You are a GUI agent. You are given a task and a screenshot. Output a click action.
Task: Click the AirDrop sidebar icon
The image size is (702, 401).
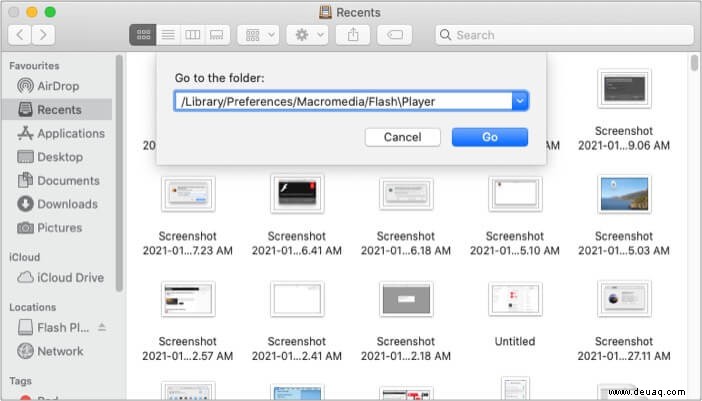click(x=25, y=85)
